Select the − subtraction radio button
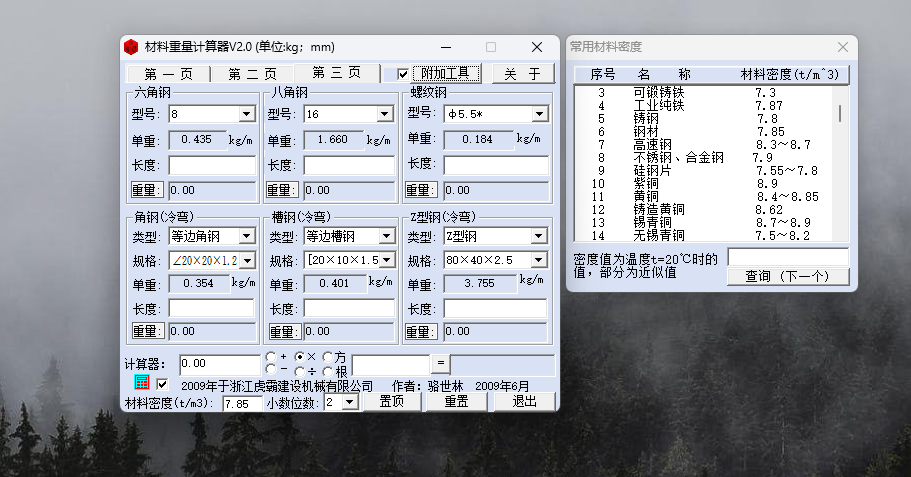Viewport: 911px width, 477px height. coord(271,370)
